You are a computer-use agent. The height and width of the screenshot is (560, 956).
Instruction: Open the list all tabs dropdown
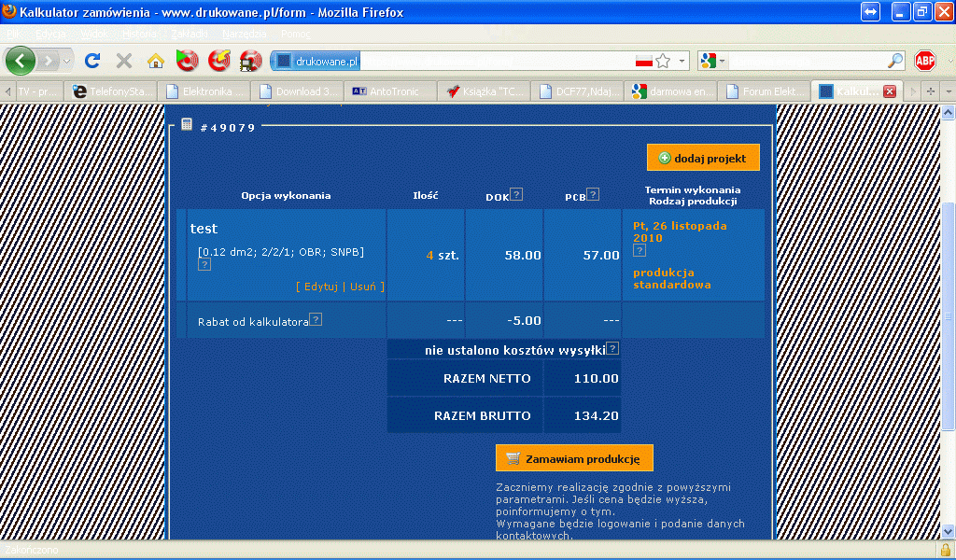(948, 91)
